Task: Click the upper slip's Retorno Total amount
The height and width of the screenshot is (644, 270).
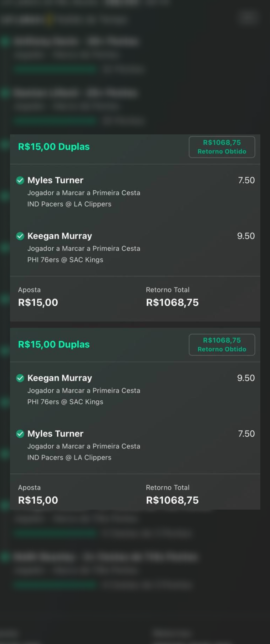Action: [172, 303]
